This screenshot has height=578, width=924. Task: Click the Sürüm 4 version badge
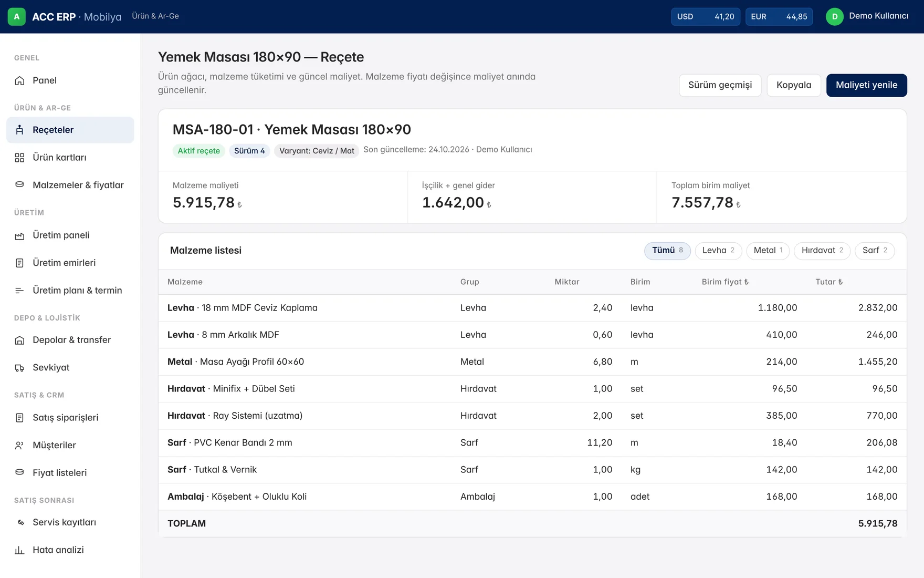pyautogui.click(x=249, y=151)
